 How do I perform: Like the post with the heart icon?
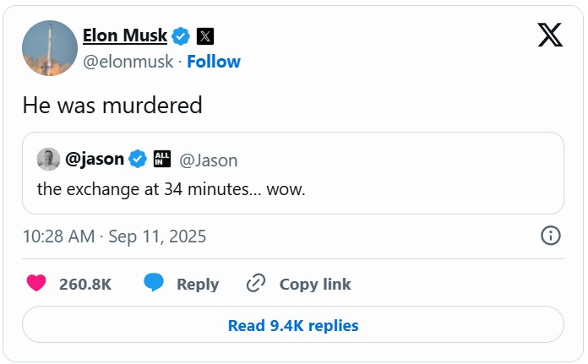point(36,284)
